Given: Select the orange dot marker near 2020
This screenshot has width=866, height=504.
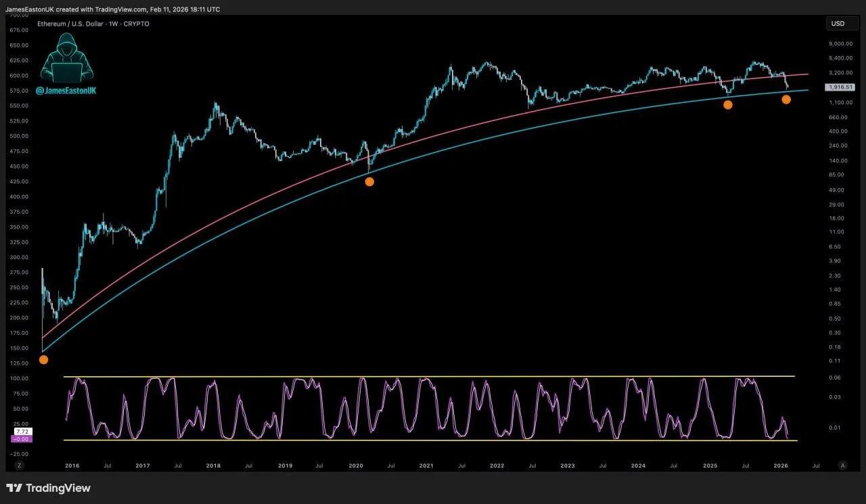Looking at the screenshot, I should (x=369, y=181).
